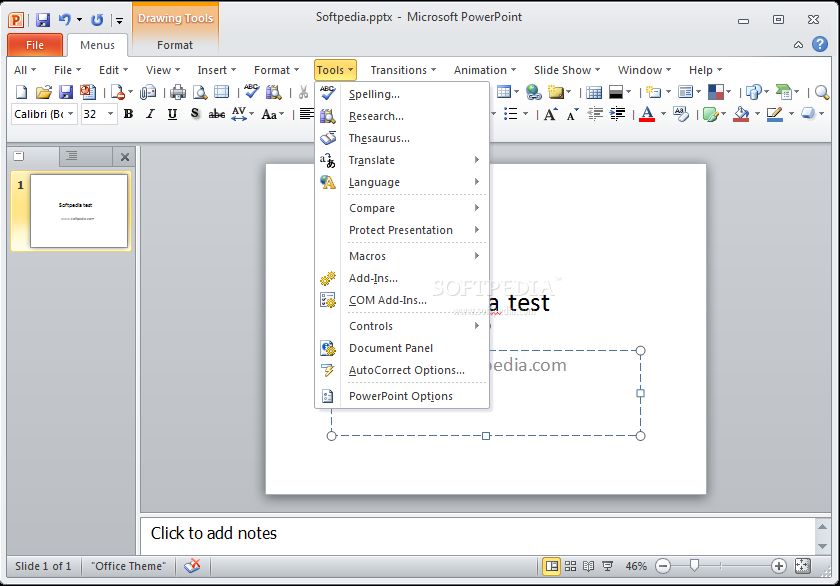Apply Underline formatting
The height and width of the screenshot is (586, 840).
172,114
